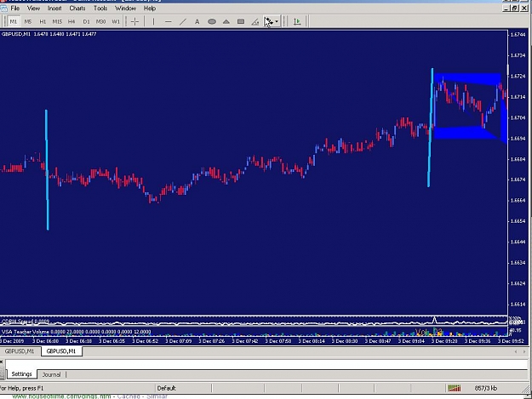This screenshot has width=532, height=399.
Task: Click the 1.6724 price axis label
Action: pos(518,76)
